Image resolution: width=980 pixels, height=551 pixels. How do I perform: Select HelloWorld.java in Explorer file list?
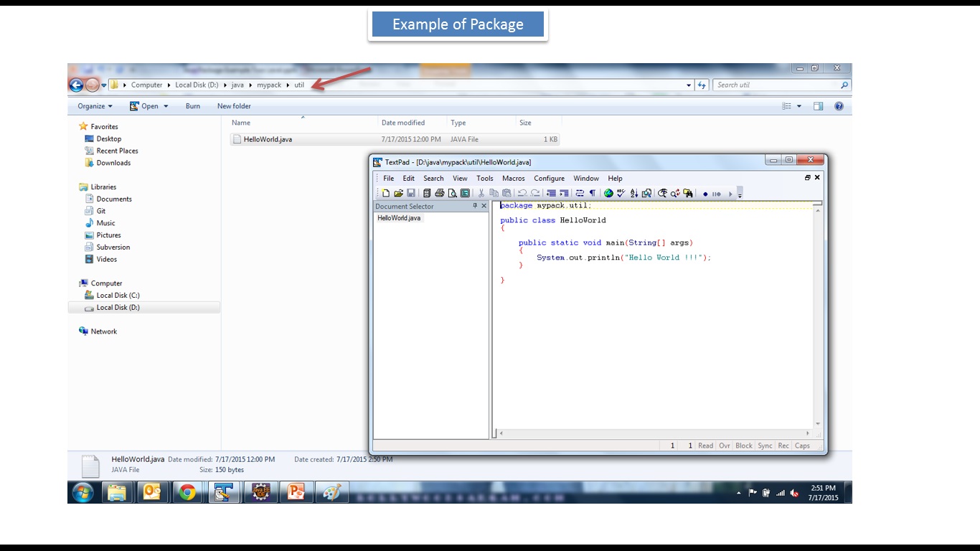[x=395, y=139]
